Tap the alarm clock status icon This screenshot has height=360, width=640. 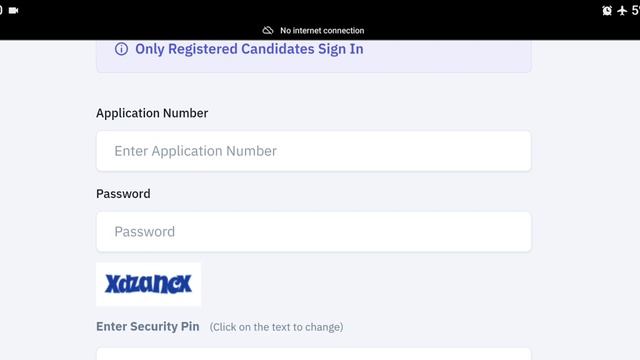[x=607, y=11]
